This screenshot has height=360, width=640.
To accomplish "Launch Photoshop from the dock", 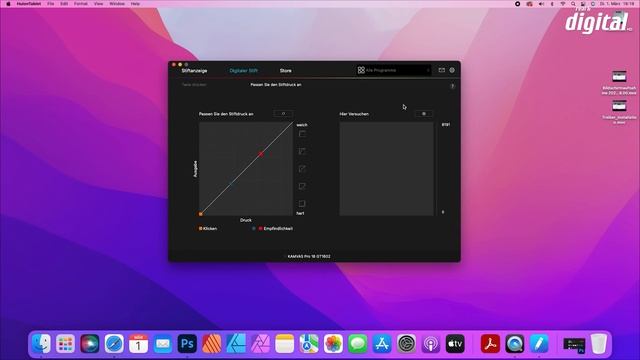I will click(x=187, y=344).
